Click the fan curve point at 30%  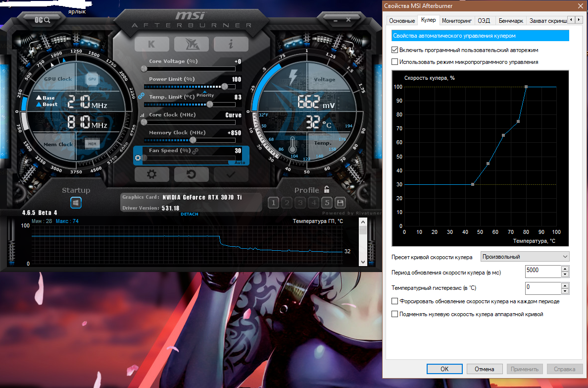coord(473,184)
